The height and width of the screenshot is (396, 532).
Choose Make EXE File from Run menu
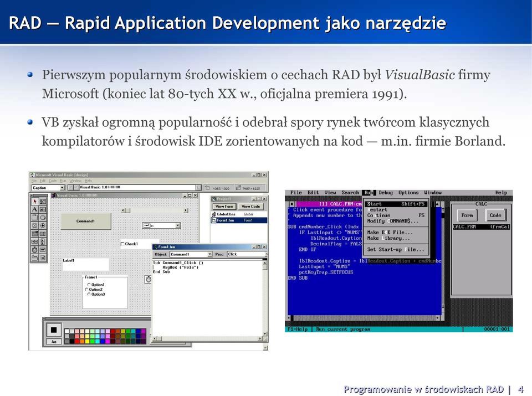pyautogui.click(x=396, y=232)
